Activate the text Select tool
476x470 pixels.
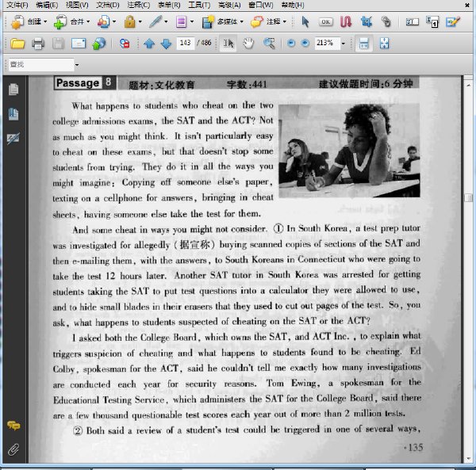click(x=228, y=44)
